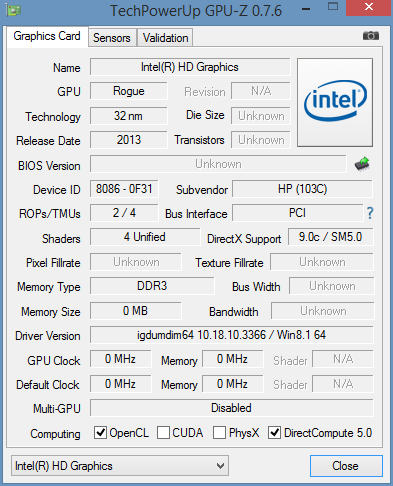Image resolution: width=393 pixels, height=486 pixels.
Task: Click the Bus Width Unknown field
Action: [x=332, y=286]
